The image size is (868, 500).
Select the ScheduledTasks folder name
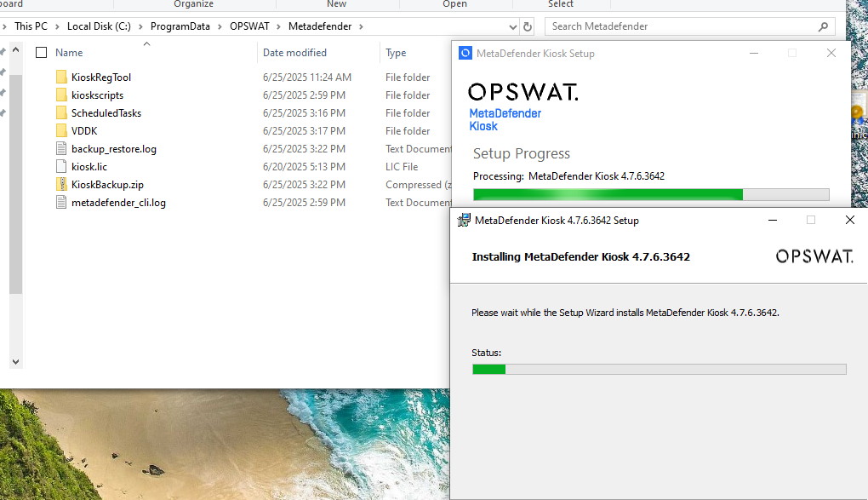[x=106, y=113]
